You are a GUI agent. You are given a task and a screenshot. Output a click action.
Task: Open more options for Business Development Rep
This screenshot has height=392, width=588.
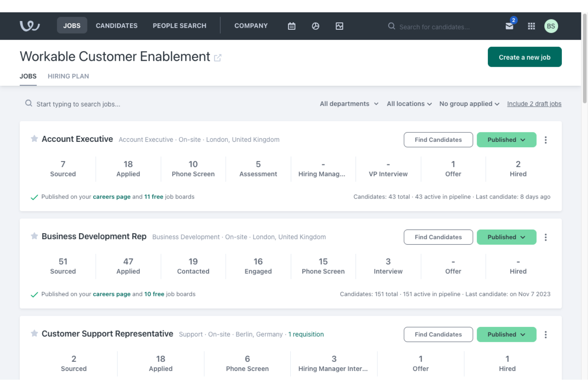(x=545, y=237)
